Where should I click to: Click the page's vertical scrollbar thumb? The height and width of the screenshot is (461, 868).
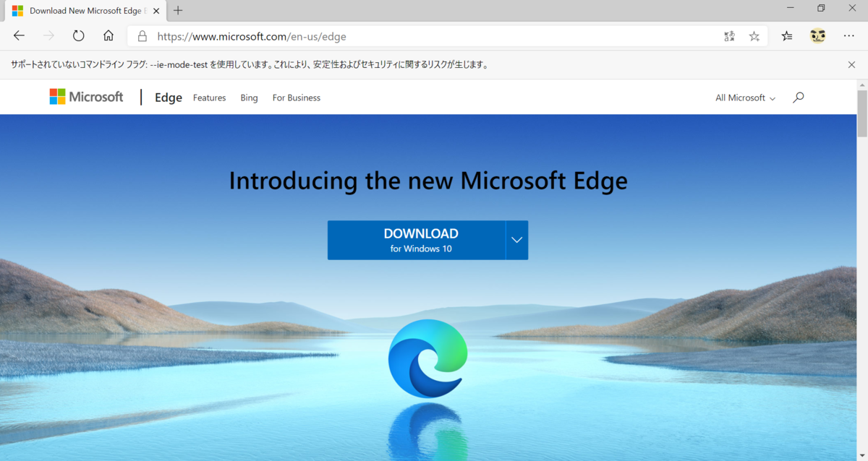tap(861, 113)
